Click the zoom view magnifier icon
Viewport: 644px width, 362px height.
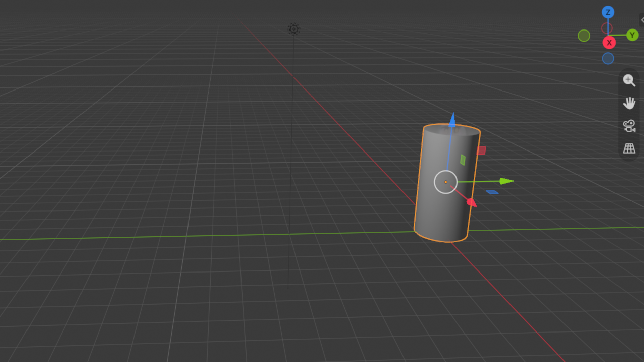click(x=629, y=80)
